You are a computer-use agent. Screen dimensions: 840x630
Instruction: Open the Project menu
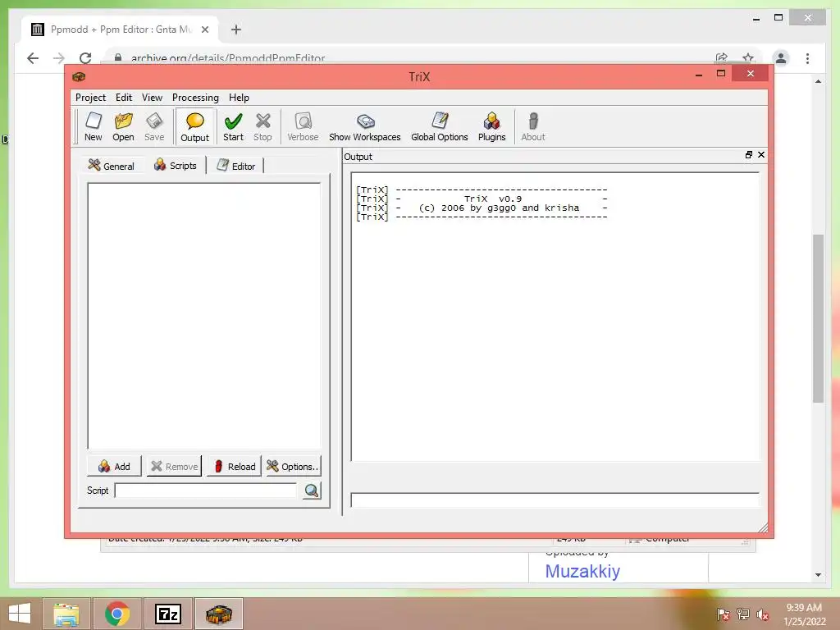click(x=90, y=98)
